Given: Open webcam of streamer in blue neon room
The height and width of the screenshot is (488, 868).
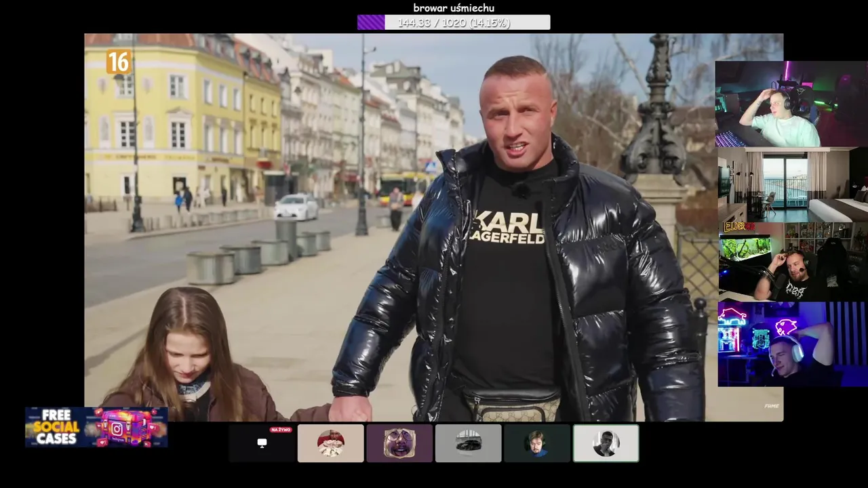Looking at the screenshot, I should click(x=793, y=344).
